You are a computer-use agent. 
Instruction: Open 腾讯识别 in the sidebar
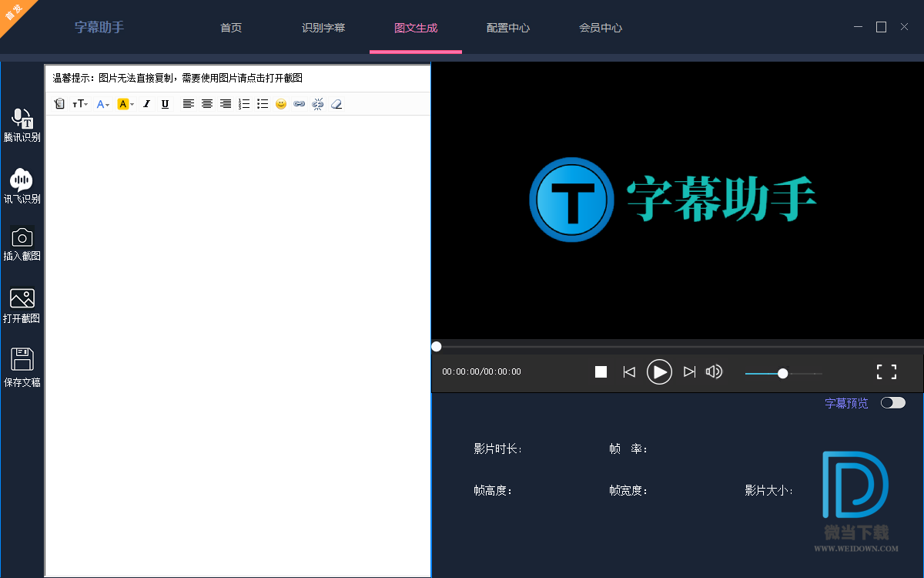click(22, 126)
